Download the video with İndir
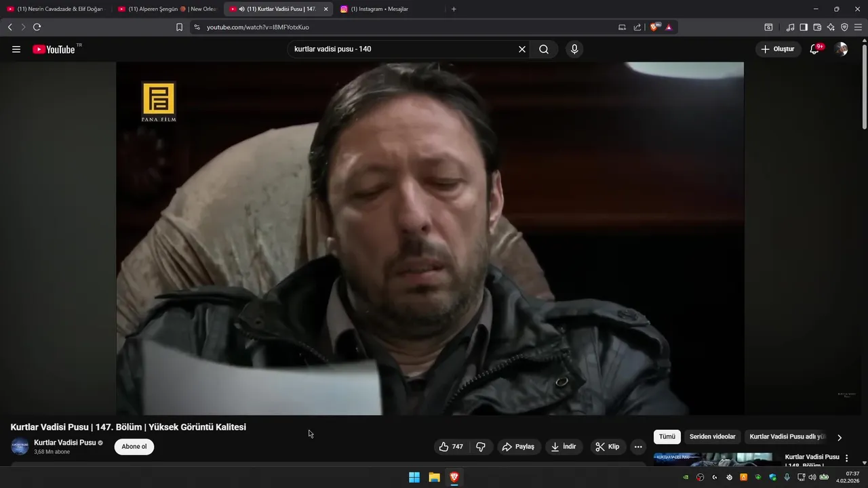The width and height of the screenshot is (868, 488). coord(564,447)
